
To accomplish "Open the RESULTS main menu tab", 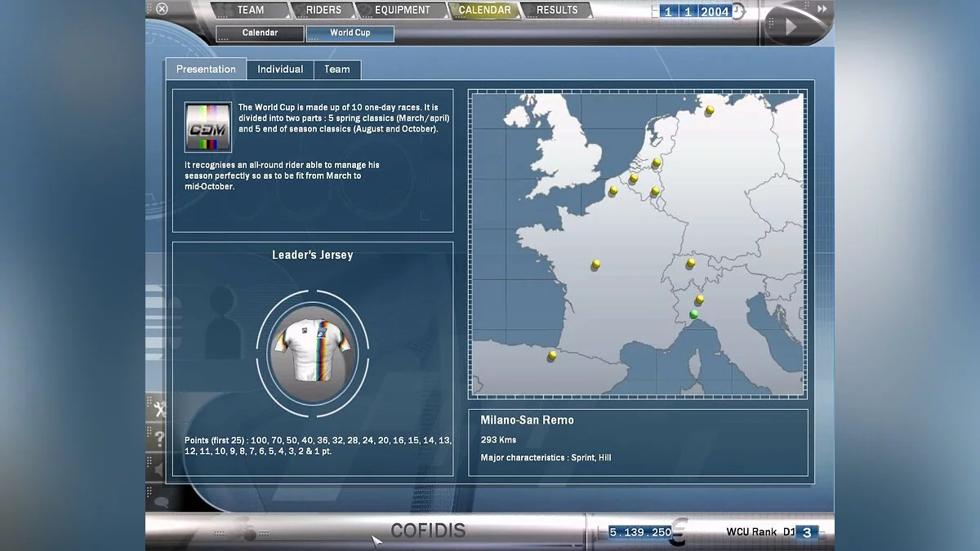I will pos(557,11).
